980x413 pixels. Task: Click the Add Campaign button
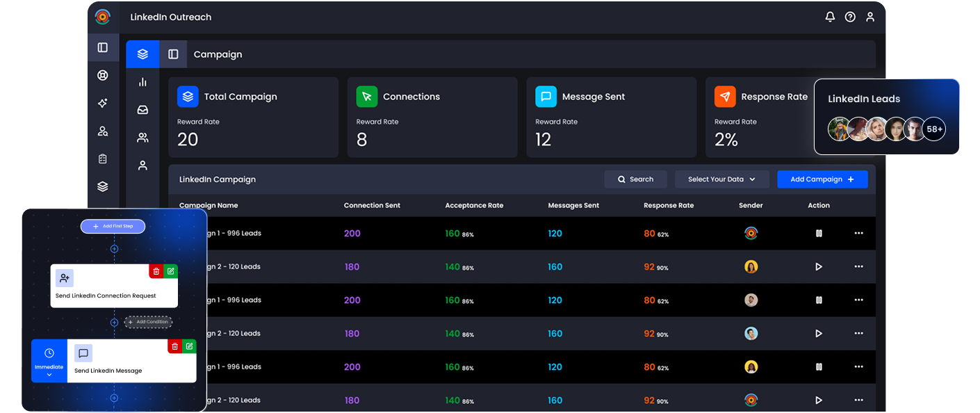coord(822,179)
